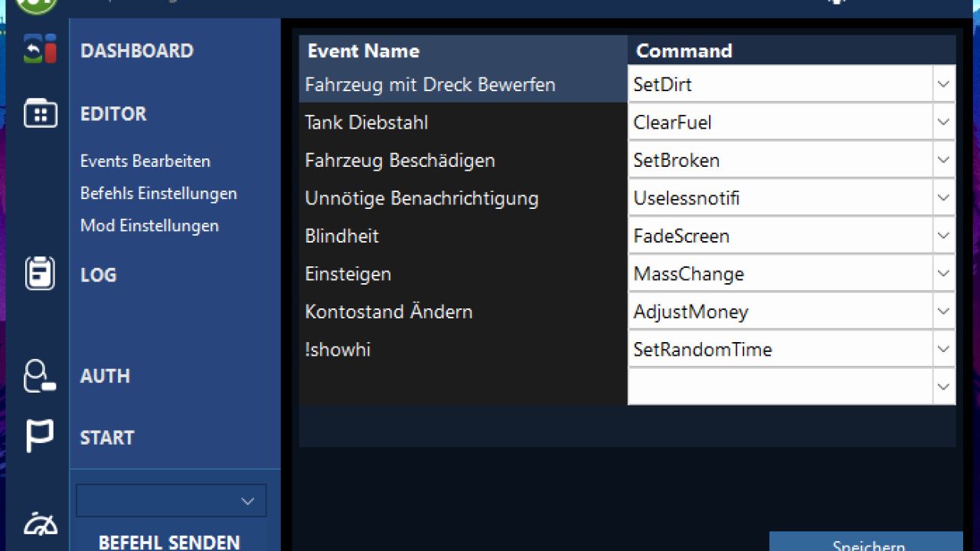Click the Start flag icon
Image resolution: width=980 pixels, height=551 pixels.
click(x=40, y=436)
